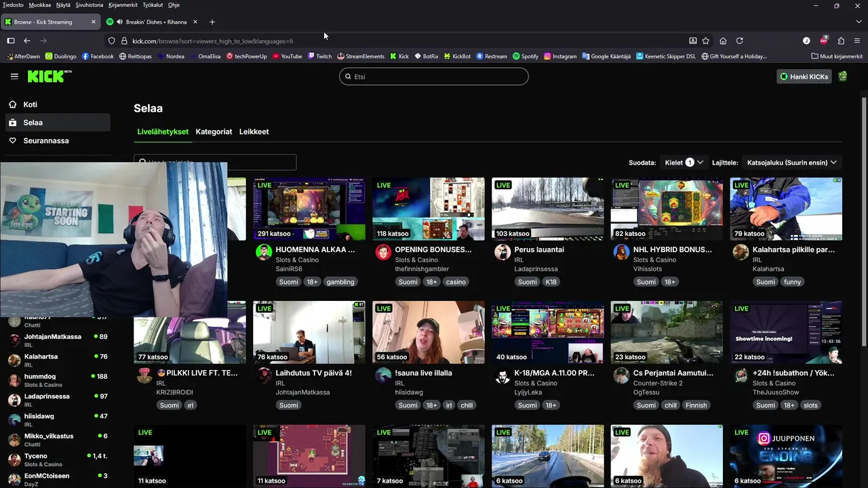Open Seurannassa in the sidebar
868x488 pixels.
click(57, 140)
